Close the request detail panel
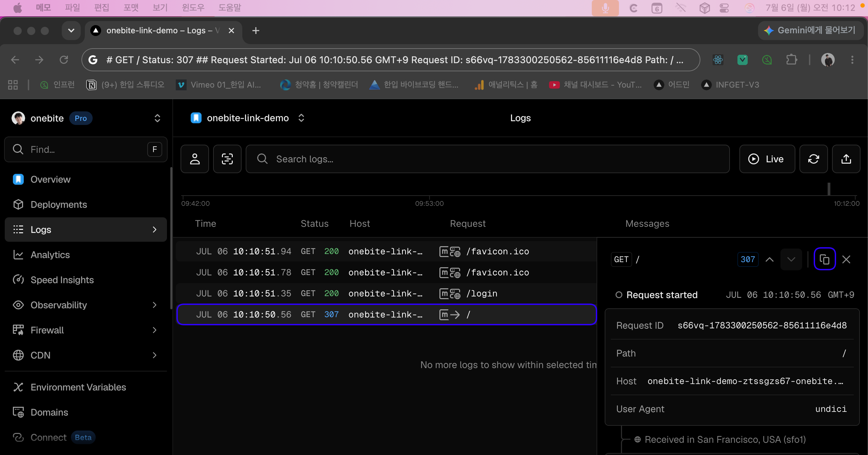This screenshot has width=868, height=455. [x=846, y=259]
